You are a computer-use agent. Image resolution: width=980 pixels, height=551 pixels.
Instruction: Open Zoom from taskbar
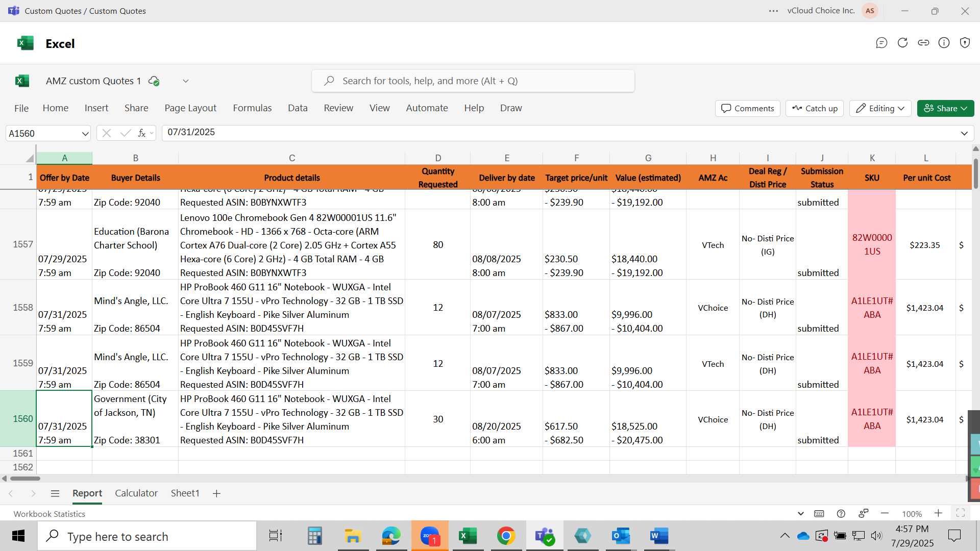430,536
